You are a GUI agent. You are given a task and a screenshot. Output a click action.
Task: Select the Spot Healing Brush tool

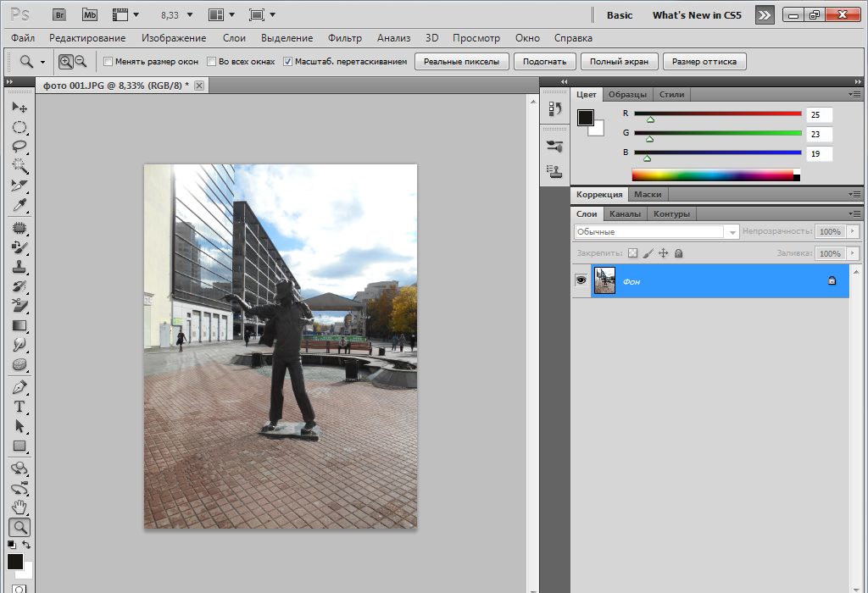click(x=19, y=228)
